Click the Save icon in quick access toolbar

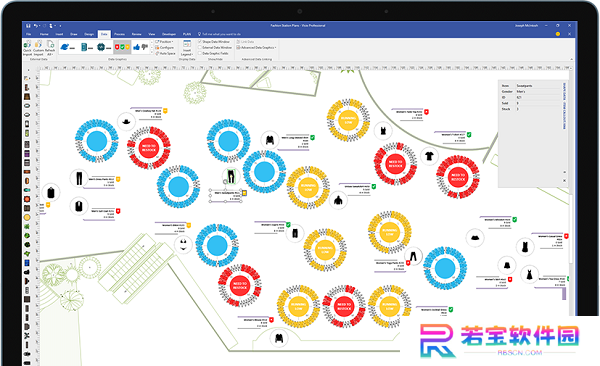tap(28, 26)
